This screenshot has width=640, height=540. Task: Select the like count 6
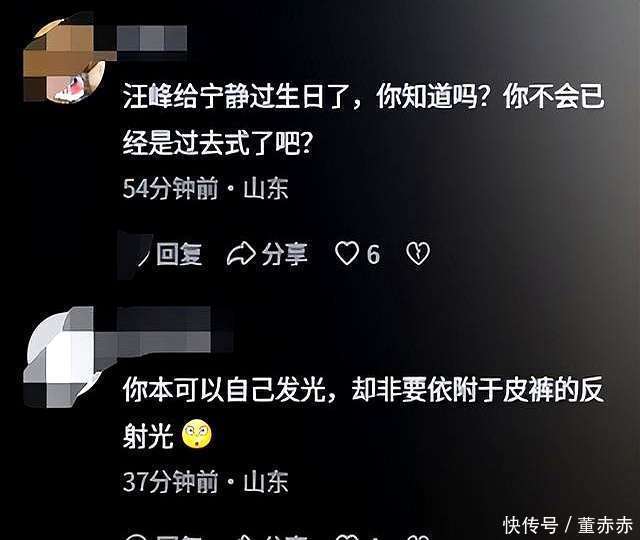[373, 254]
